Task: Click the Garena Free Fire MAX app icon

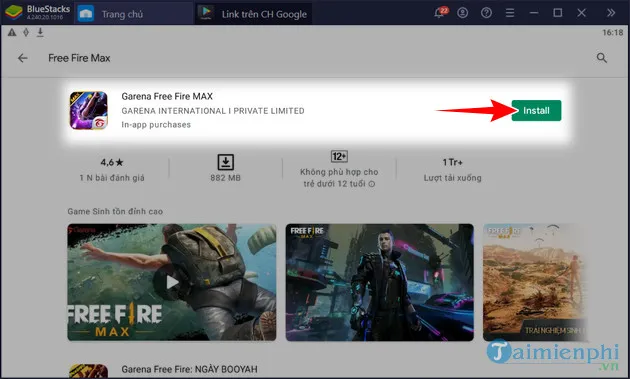Action: [x=89, y=111]
